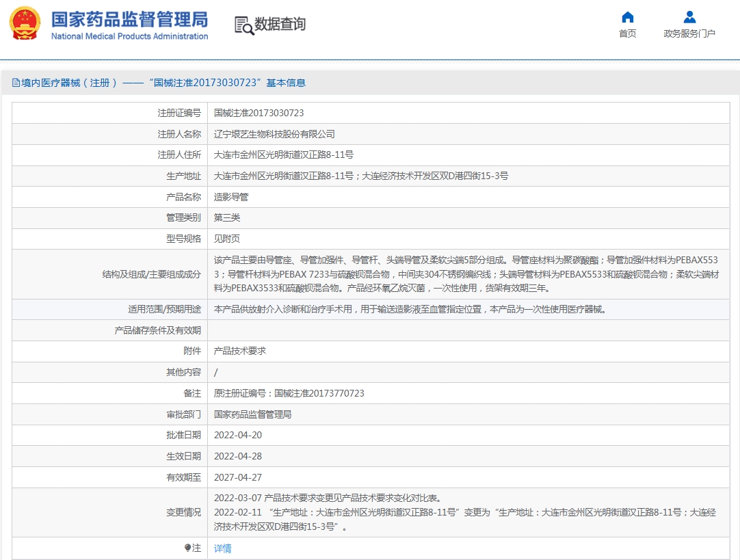Click the 2022-02-11 production address change record

tap(465, 520)
